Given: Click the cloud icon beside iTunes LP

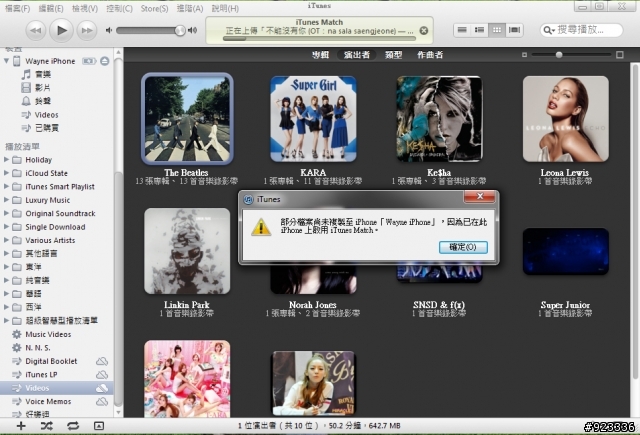Looking at the screenshot, I should tap(102, 375).
